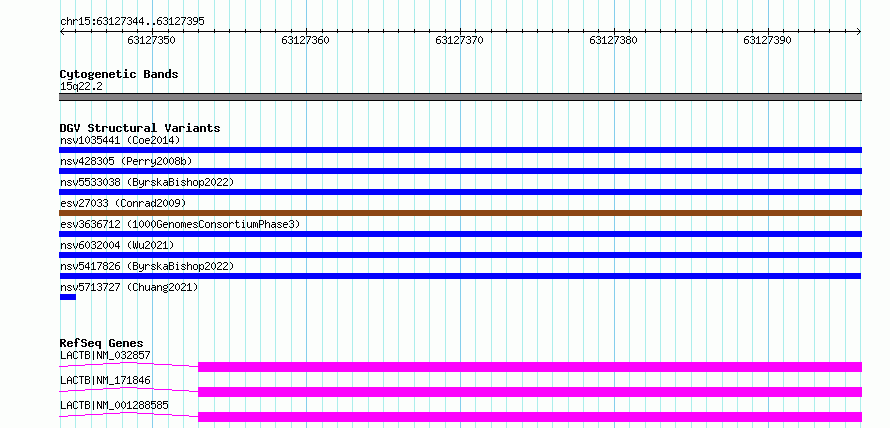Click the chr15:63127344..63127395 region label
The width and height of the screenshot is (890, 428).
(x=132, y=22)
